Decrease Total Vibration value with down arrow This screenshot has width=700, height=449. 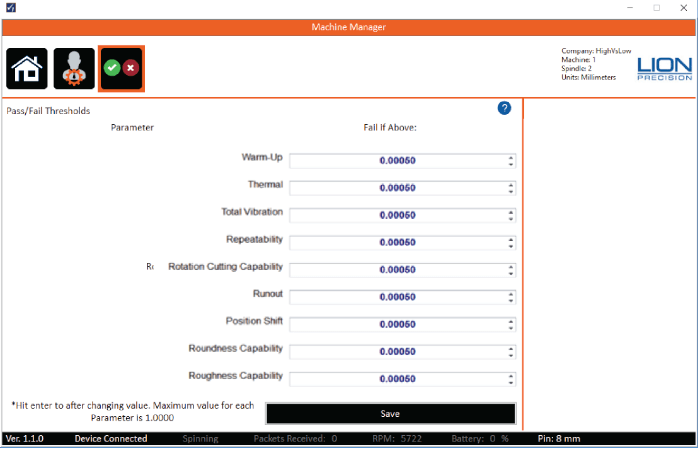511,219
